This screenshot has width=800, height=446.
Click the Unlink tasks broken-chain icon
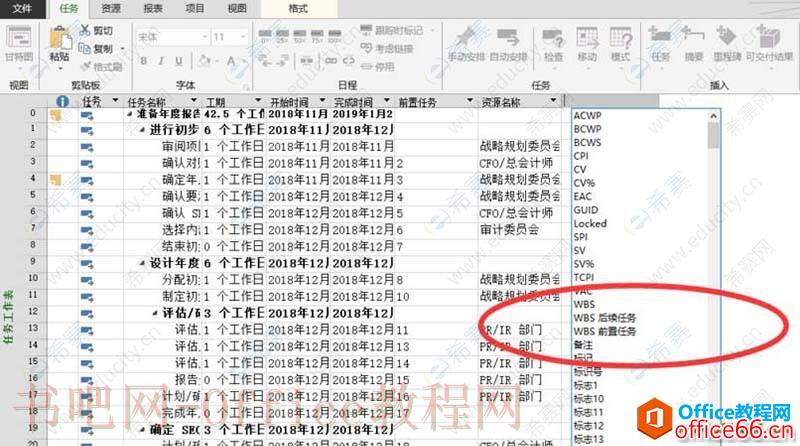348,61
